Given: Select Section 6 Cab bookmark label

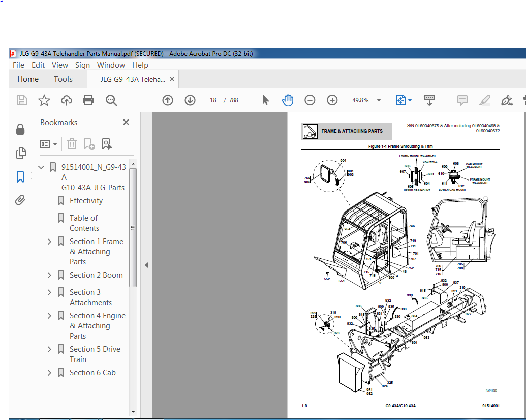Looking at the screenshot, I should coord(92,373).
